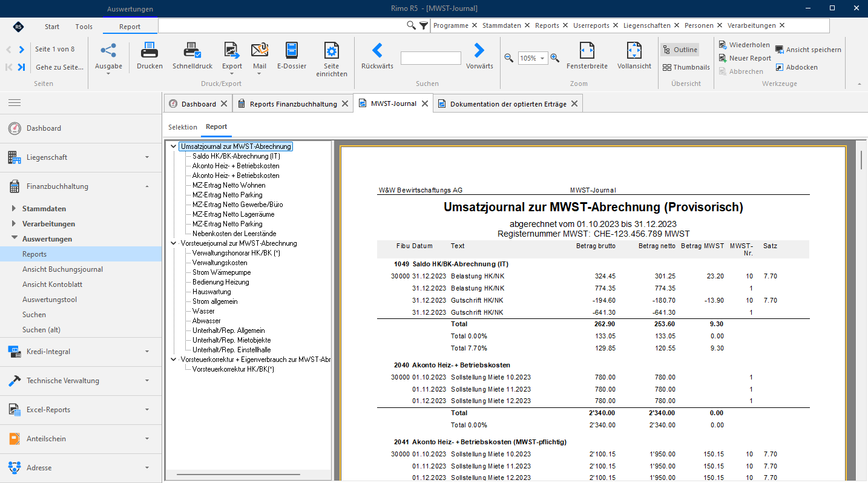Image resolution: width=868 pixels, height=483 pixels.
Task: Switch to Reports Finanzbuchhaltung tab
Action: tap(292, 103)
